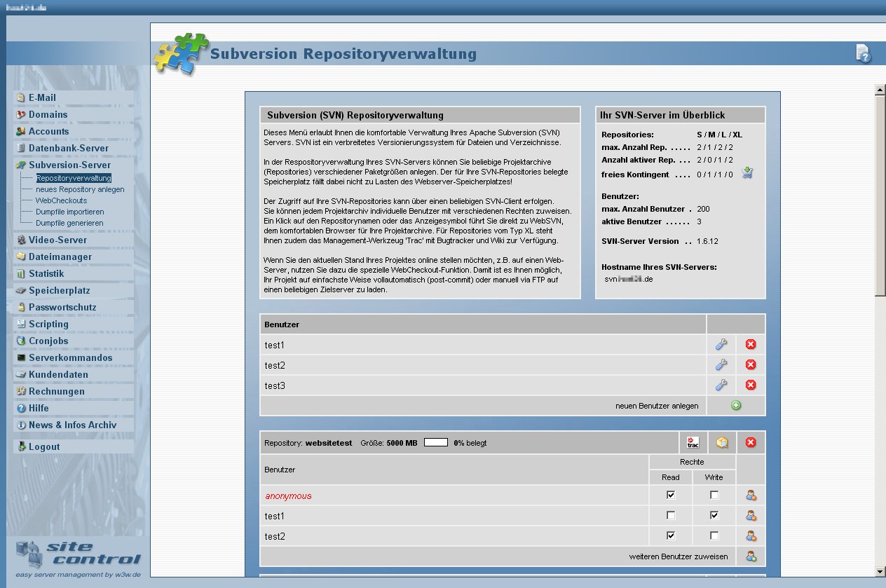Click the user icon in anonymous row

coord(751,495)
